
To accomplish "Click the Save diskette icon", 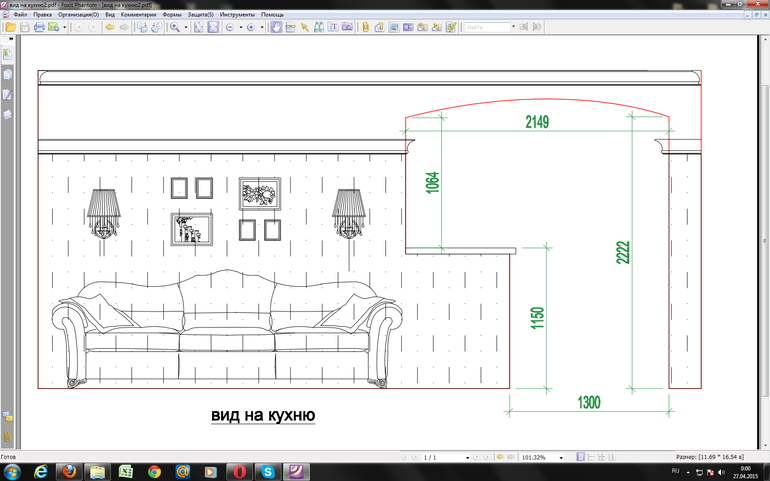I will 23,28.
